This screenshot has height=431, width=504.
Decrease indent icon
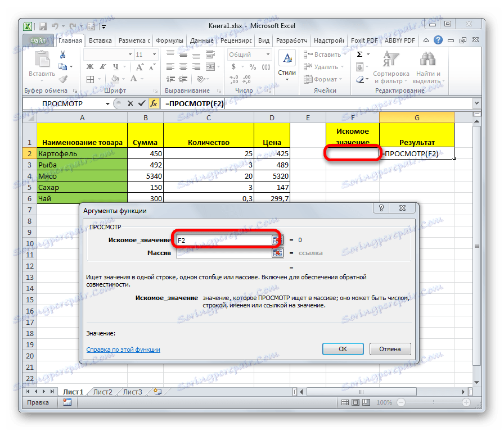click(x=170, y=79)
